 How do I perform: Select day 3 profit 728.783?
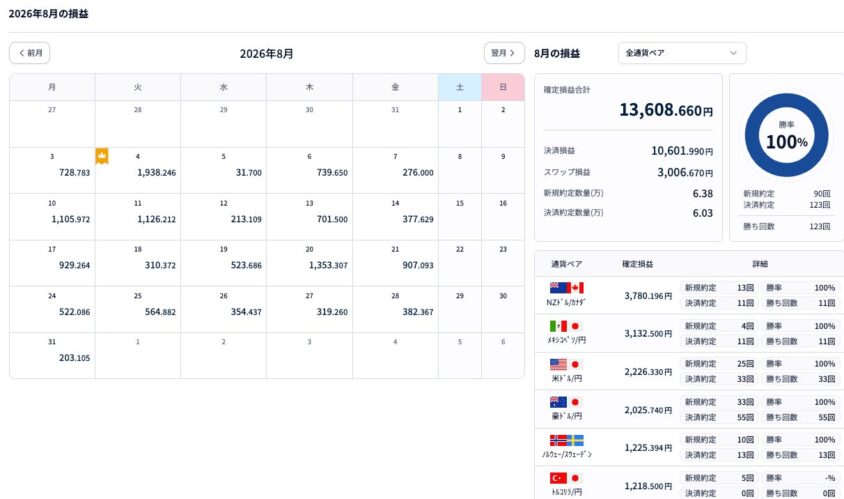point(74,172)
